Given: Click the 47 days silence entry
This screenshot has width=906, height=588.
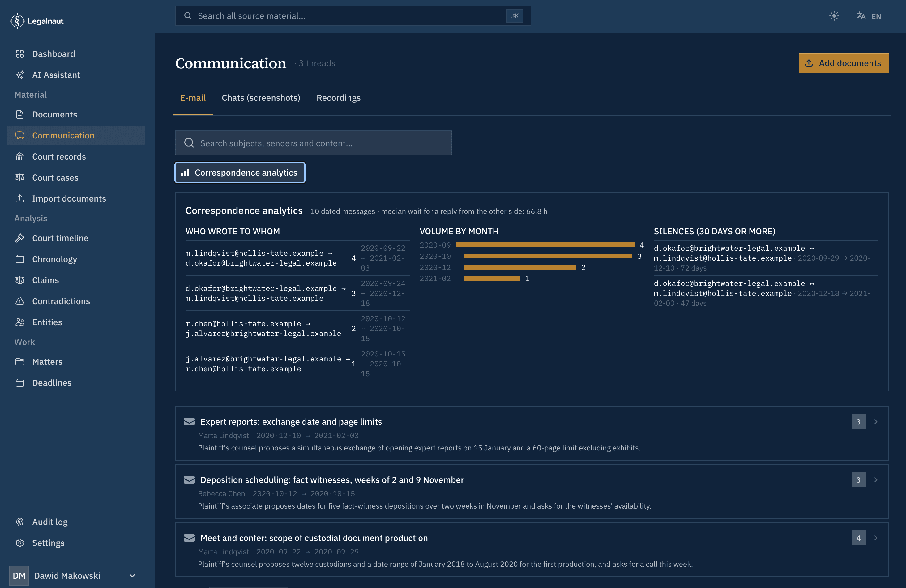Looking at the screenshot, I should (766, 293).
